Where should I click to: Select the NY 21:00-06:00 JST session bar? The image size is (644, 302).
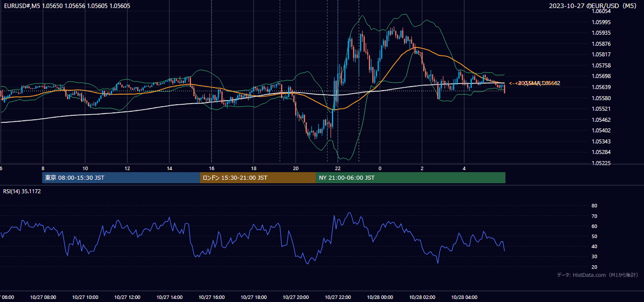pyautogui.click(x=411, y=178)
